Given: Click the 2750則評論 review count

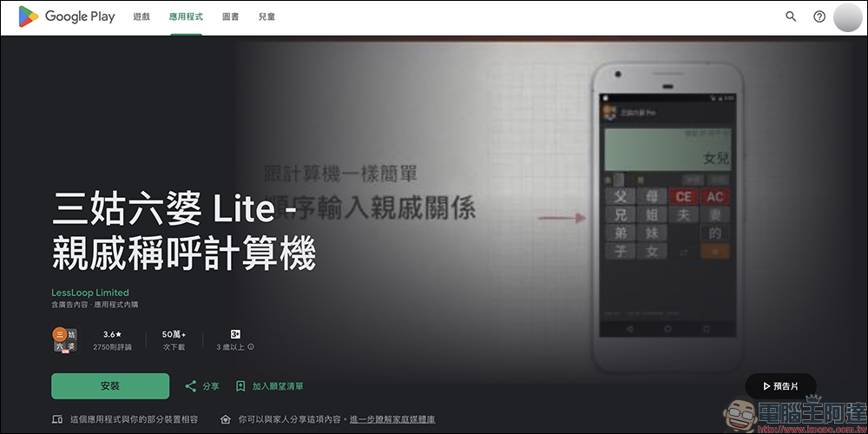Looking at the screenshot, I should 112,347.
